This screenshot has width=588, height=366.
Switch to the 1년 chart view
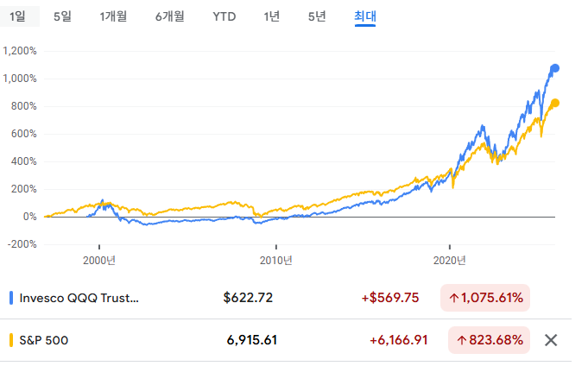pyautogui.click(x=272, y=16)
